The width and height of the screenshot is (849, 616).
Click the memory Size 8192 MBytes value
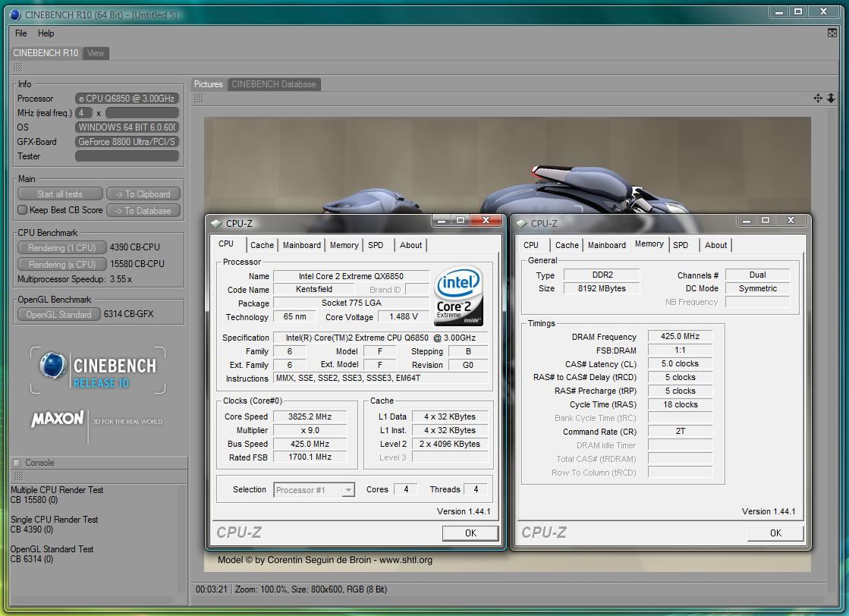click(x=602, y=288)
